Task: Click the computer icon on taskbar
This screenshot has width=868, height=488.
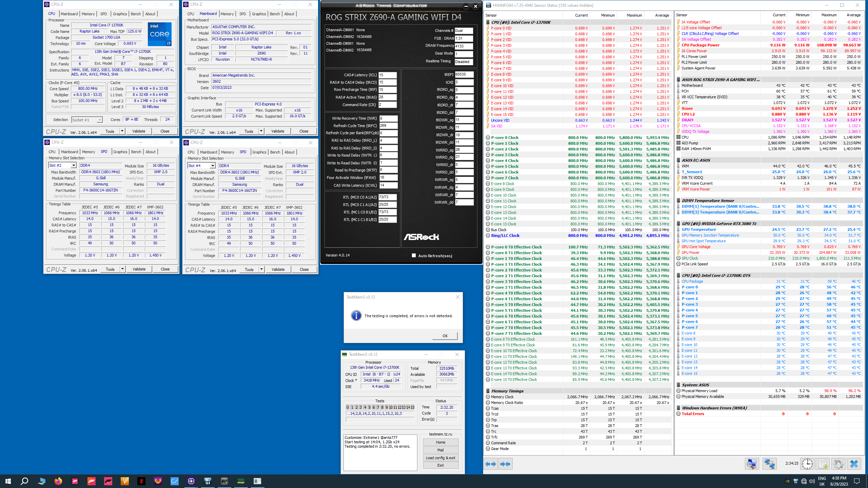Action: [x=42, y=481]
